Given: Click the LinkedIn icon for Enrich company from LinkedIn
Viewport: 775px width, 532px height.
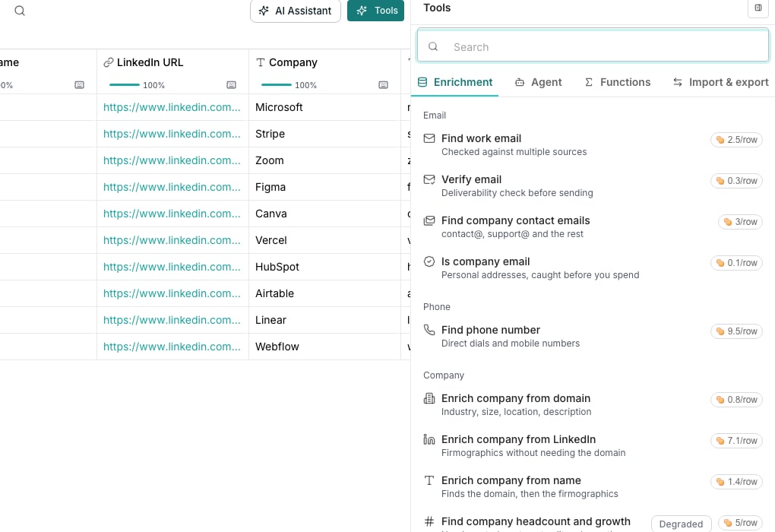Looking at the screenshot, I should tap(429, 439).
